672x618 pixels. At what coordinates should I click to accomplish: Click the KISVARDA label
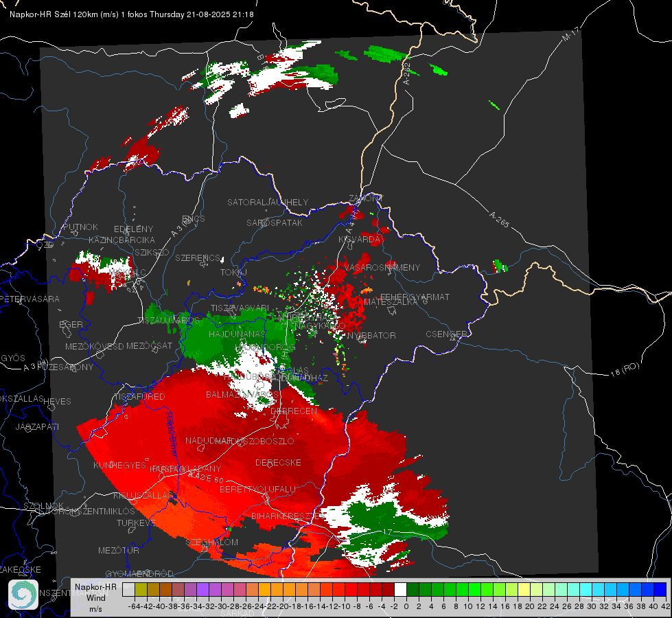(359, 240)
